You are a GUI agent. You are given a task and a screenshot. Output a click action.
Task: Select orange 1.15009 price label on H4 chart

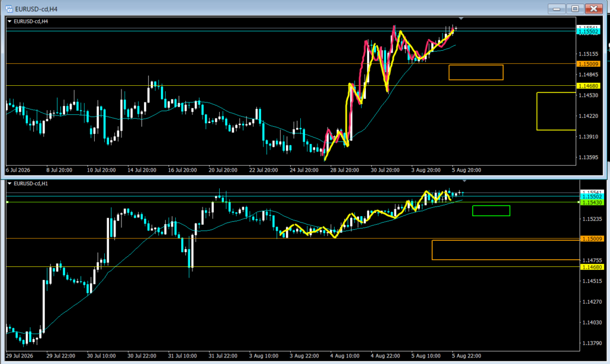(588, 64)
